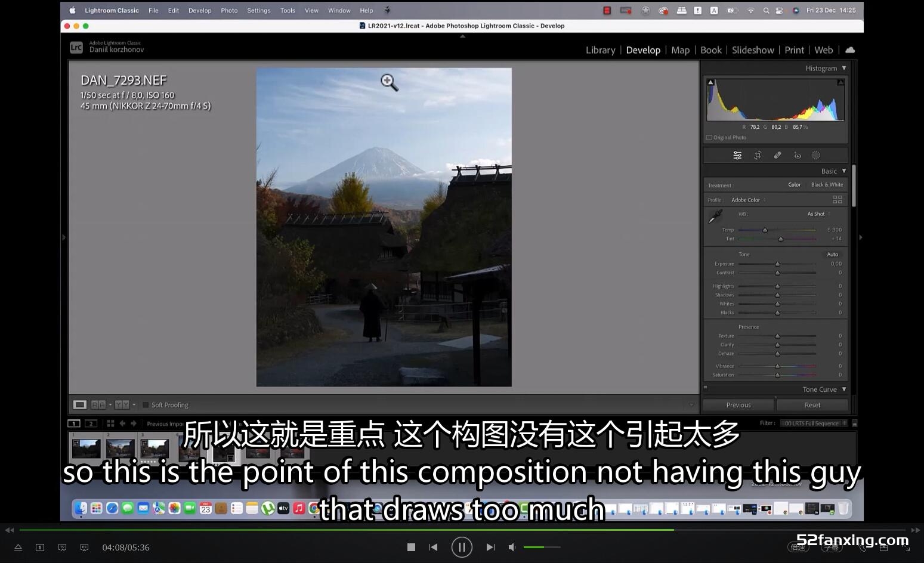Open the Adobe Color profile dropdown
This screenshot has height=563, width=924.
coord(749,200)
